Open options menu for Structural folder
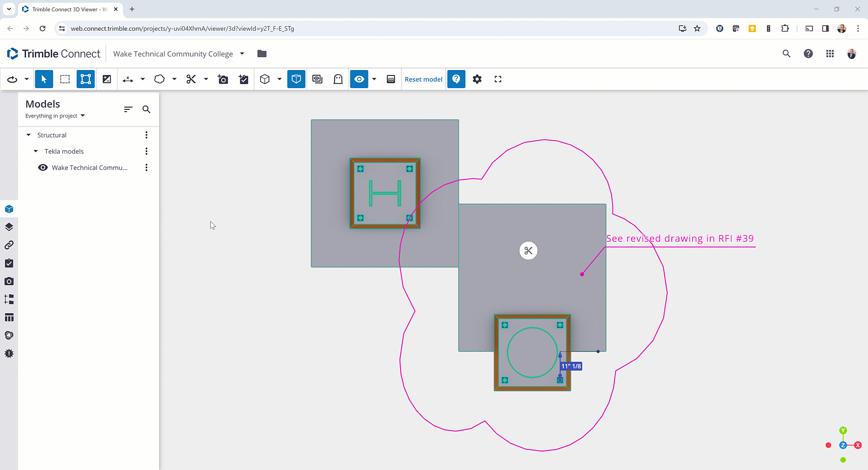 click(146, 135)
